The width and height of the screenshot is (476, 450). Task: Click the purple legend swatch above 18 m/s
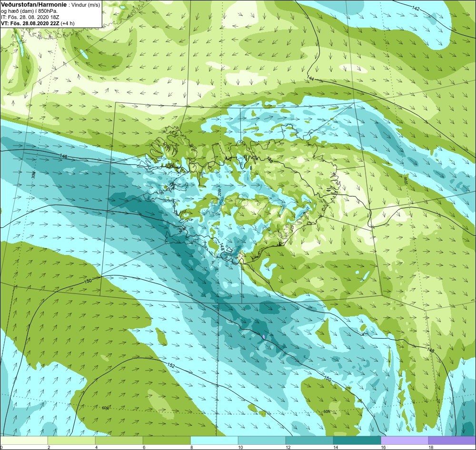coord(452,440)
